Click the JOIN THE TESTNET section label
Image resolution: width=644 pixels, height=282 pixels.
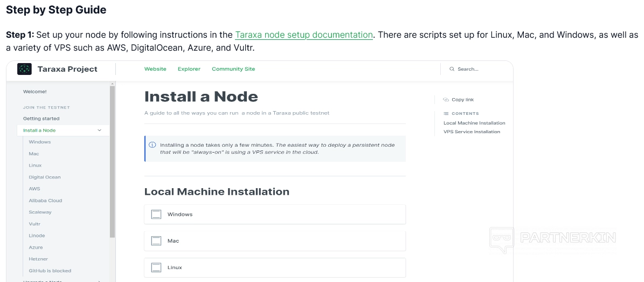(x=46, y=107)
